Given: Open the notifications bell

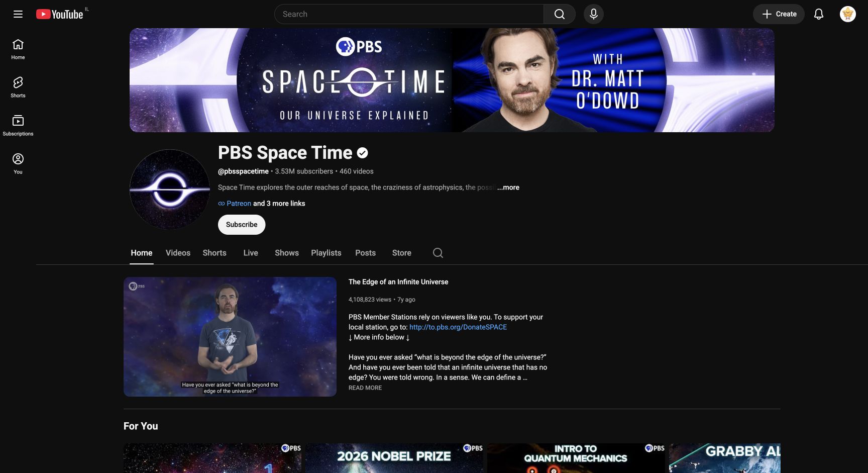Looking at the screenshot, I should [x=819, y=14].
